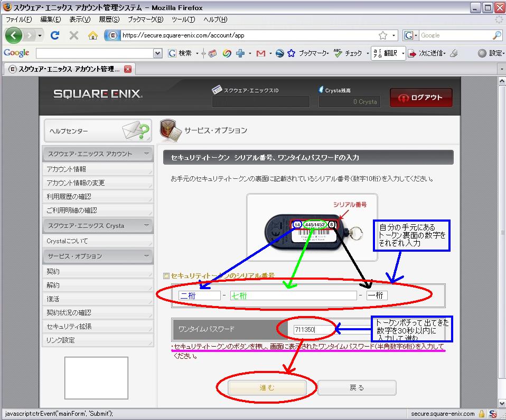The image size is (506, 420).
Task: Reload the page with the refresh icon
Action: click(x=55, y=35)
